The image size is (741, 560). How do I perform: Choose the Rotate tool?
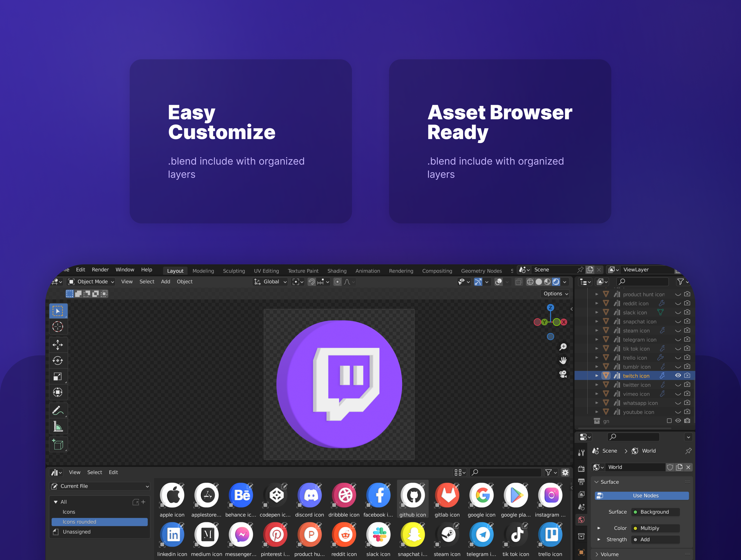coord(58,360)
